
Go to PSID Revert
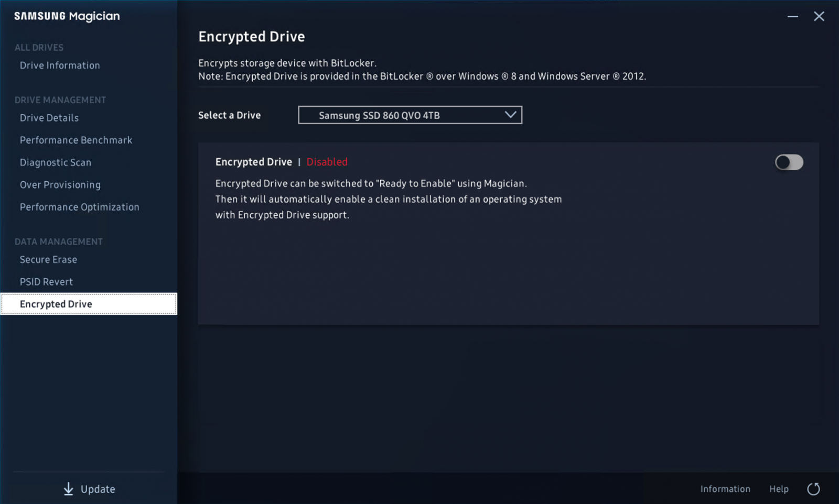(x=46, y=282)
